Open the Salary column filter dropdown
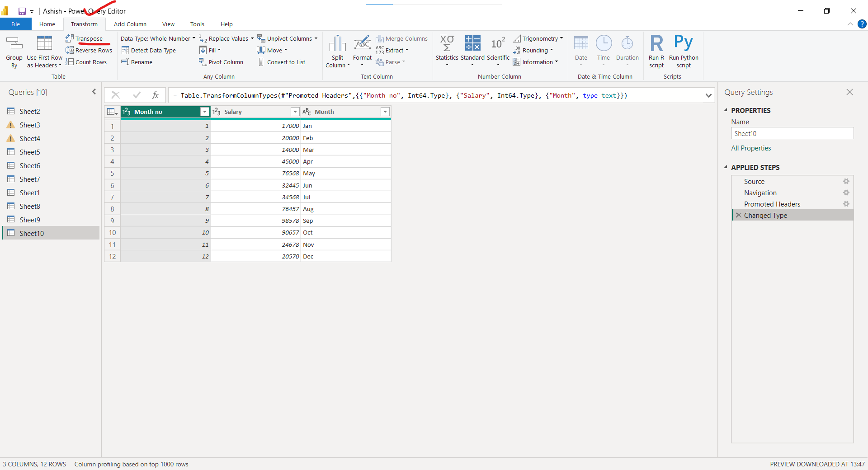This screenshot has height=470, width=868. tap(295, 112)
